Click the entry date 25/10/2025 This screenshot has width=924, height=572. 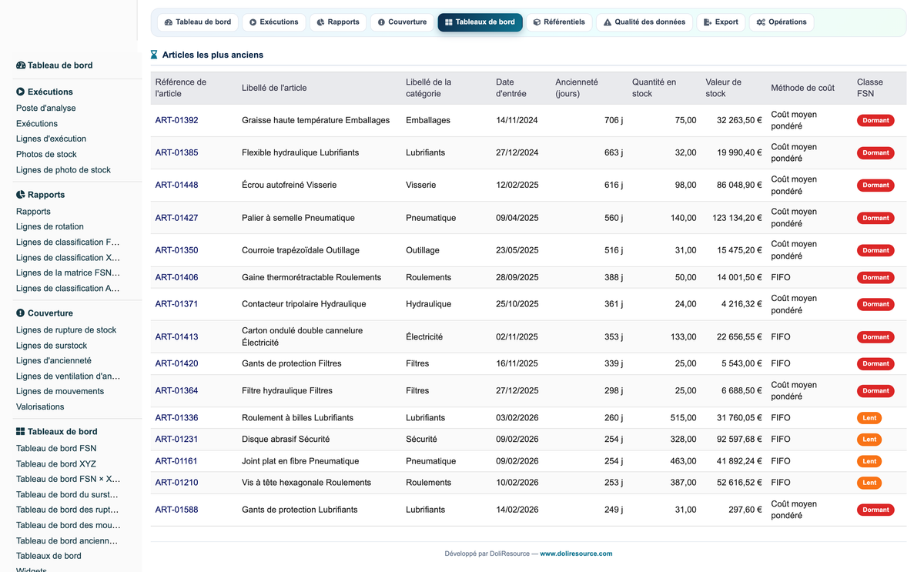(517, 304)
